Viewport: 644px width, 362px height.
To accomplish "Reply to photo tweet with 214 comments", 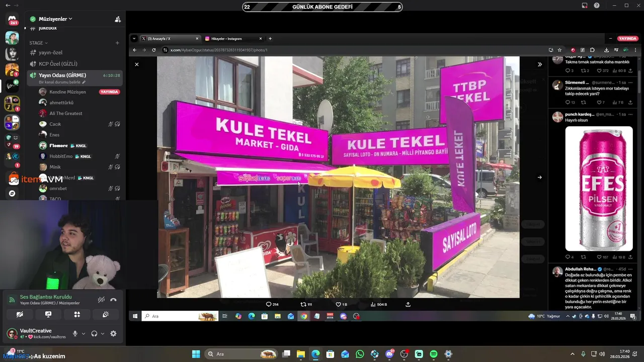I will pyautogui.click(x=272, y=304).
